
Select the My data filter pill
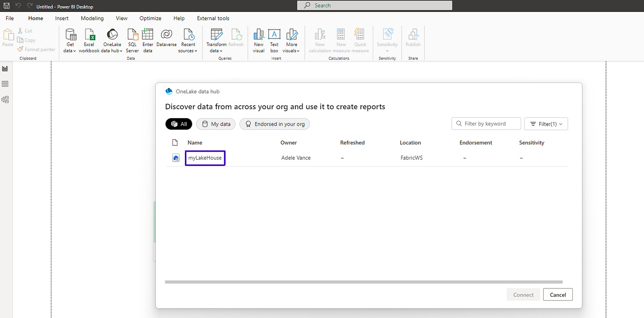coord(216,124)
